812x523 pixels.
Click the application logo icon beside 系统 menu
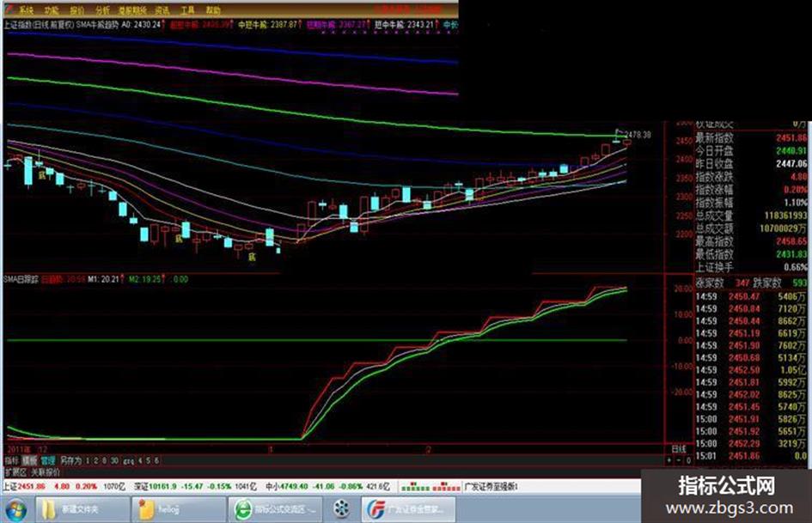[x=9, y=9]
